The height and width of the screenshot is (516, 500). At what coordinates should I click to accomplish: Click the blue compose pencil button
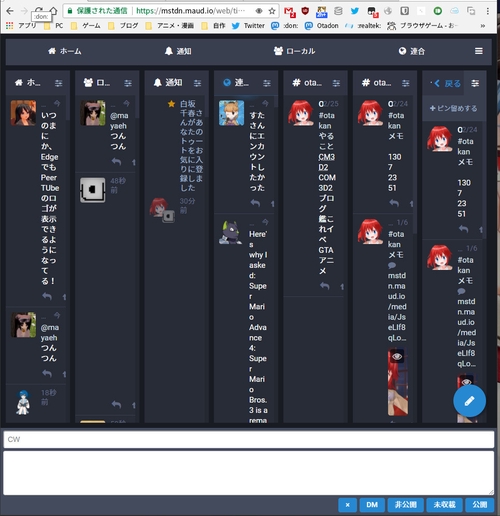pos(469,401)
